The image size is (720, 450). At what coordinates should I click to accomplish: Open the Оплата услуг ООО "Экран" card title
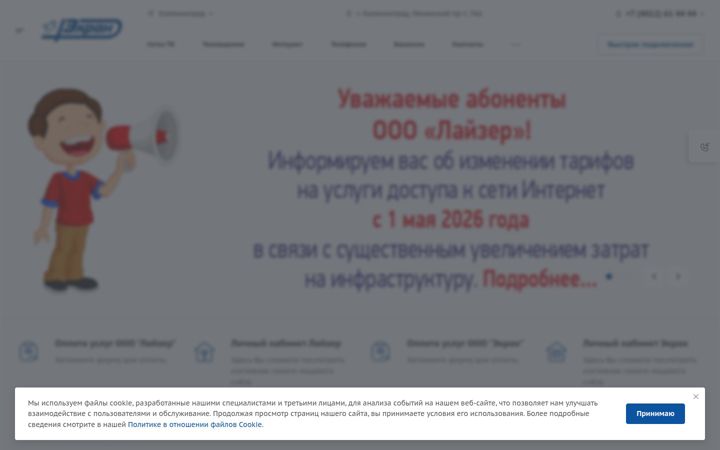coord(465,343)
